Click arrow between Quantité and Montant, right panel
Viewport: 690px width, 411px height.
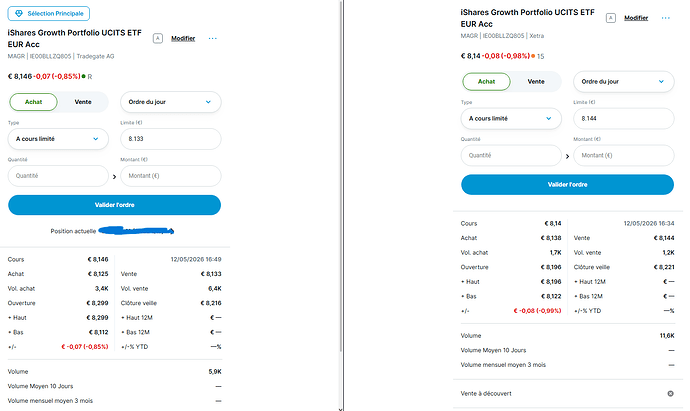(x=567, y=157)
